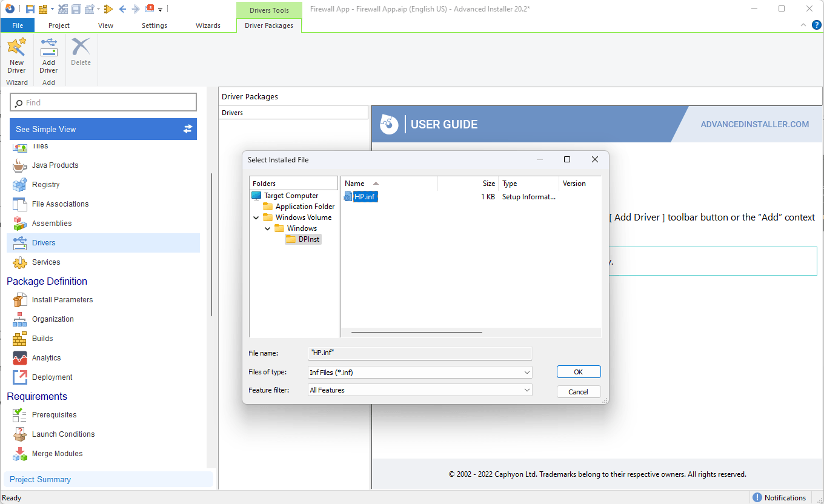Confirm selection with OK button
Screen dimensions: 824x504
[579, 372]
